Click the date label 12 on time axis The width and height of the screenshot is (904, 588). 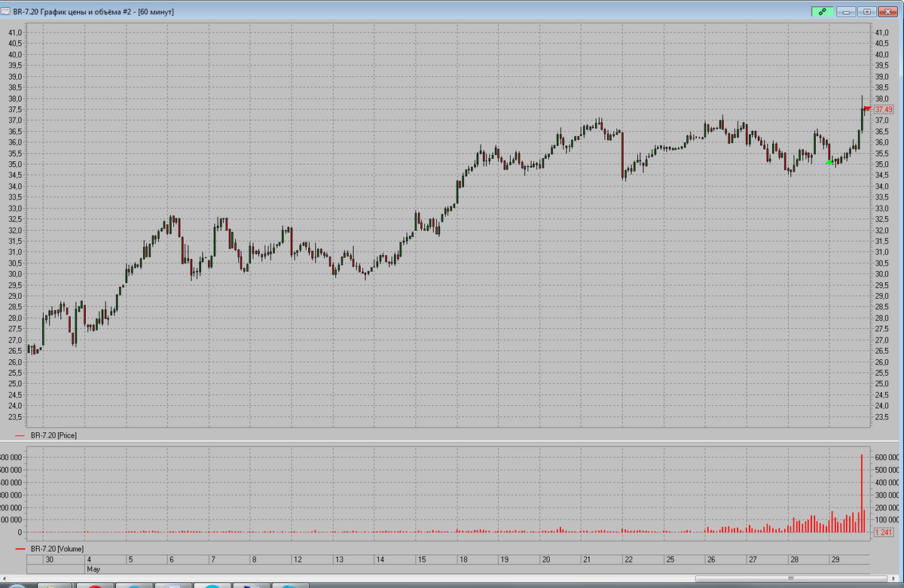click(297, 559)
